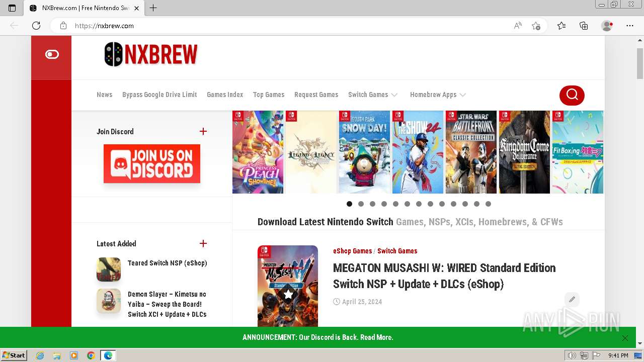
Task: Add this page to favorites
Action: (536, 26)
